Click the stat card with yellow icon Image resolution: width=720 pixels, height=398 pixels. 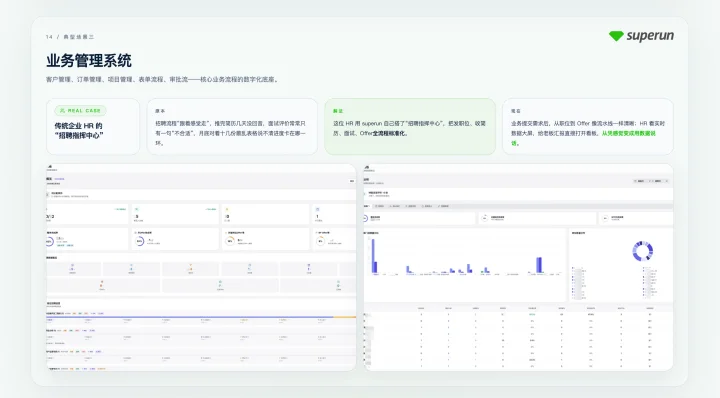point(265,214)
